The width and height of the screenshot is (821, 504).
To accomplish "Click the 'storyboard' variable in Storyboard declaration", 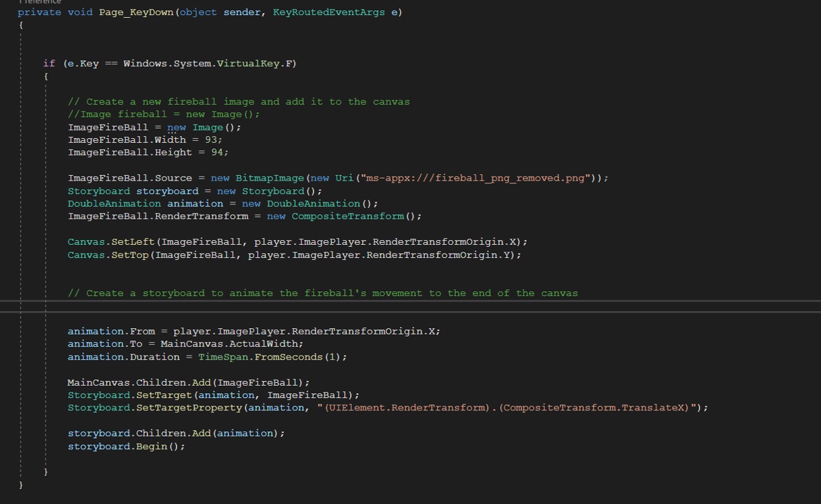I will 167,191.
